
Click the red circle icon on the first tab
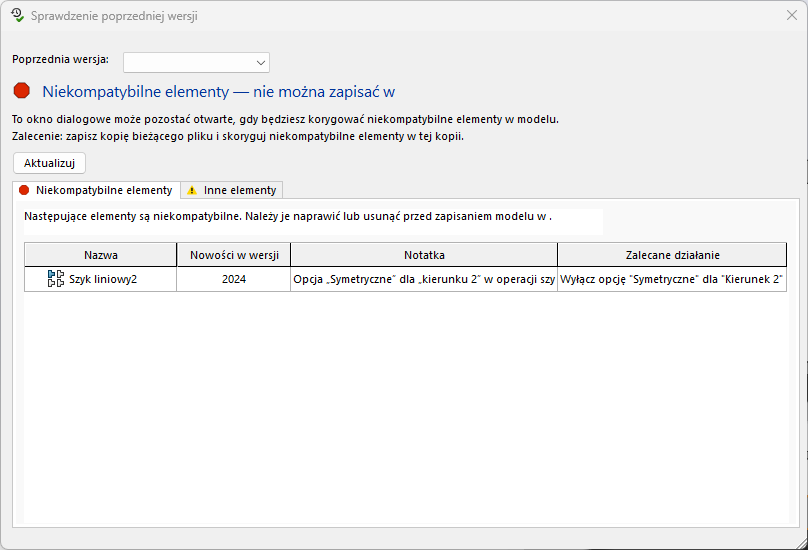[x=24, y=190]
